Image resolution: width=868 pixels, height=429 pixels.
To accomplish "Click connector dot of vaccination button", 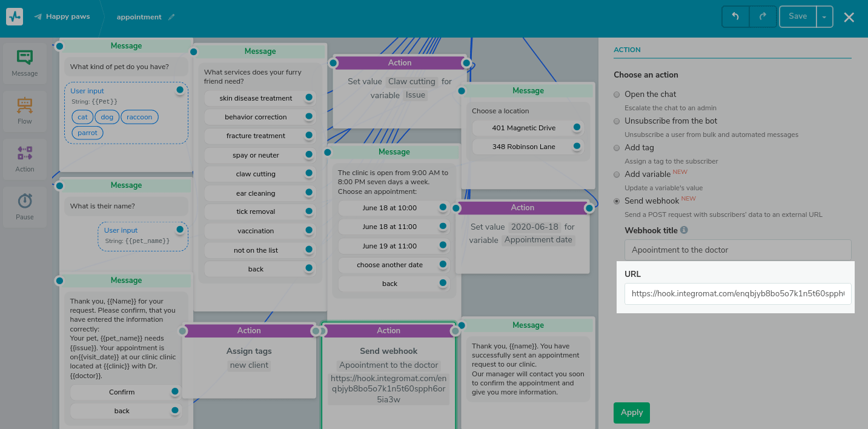I will click(x=309, y=230).
